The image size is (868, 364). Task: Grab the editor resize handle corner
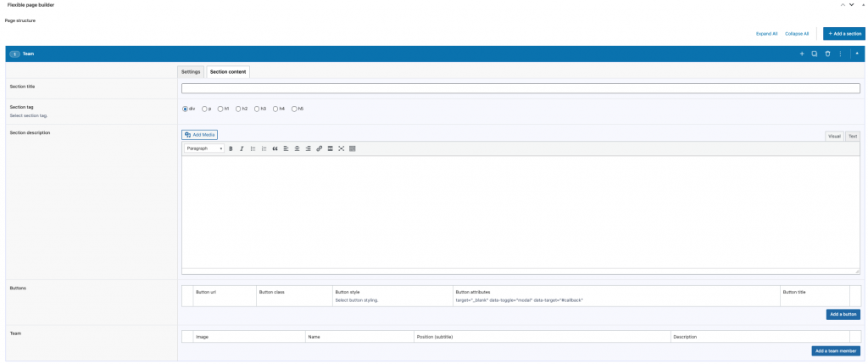tap(856, 272)
